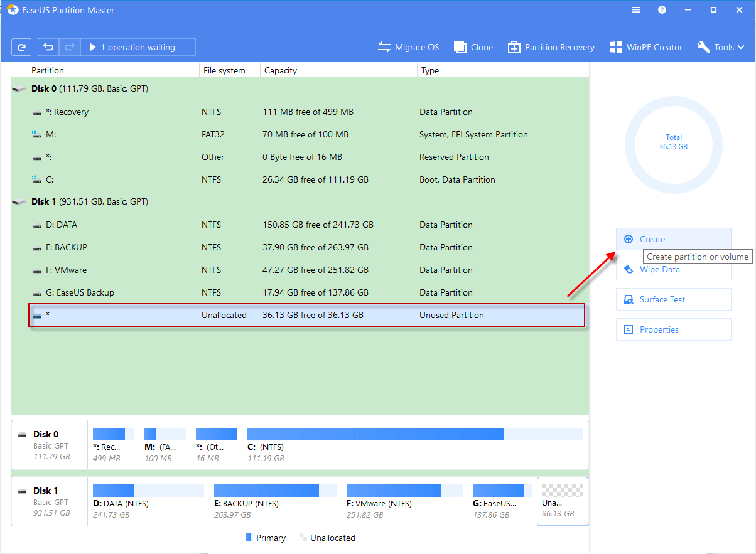
Task: Select the M: FAT32 partition row
Action: 300,134
